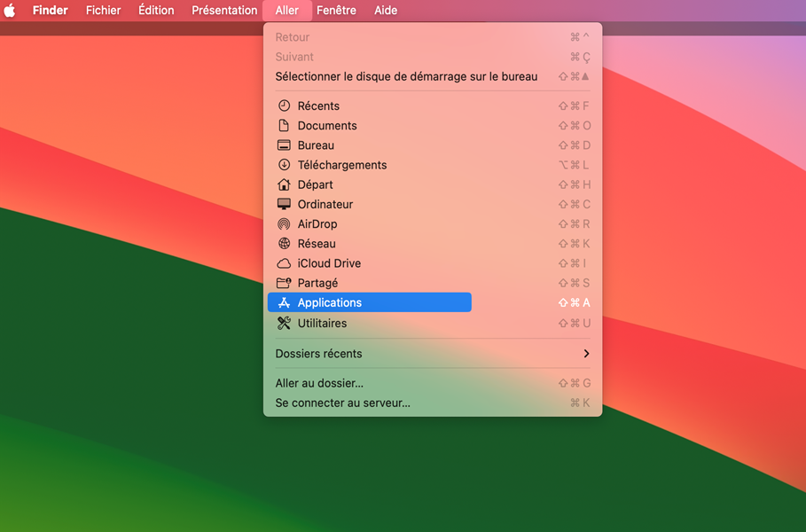Click the Récents clock icon
Viewport: 806px width, 532px height.
(x=284, y=106)
